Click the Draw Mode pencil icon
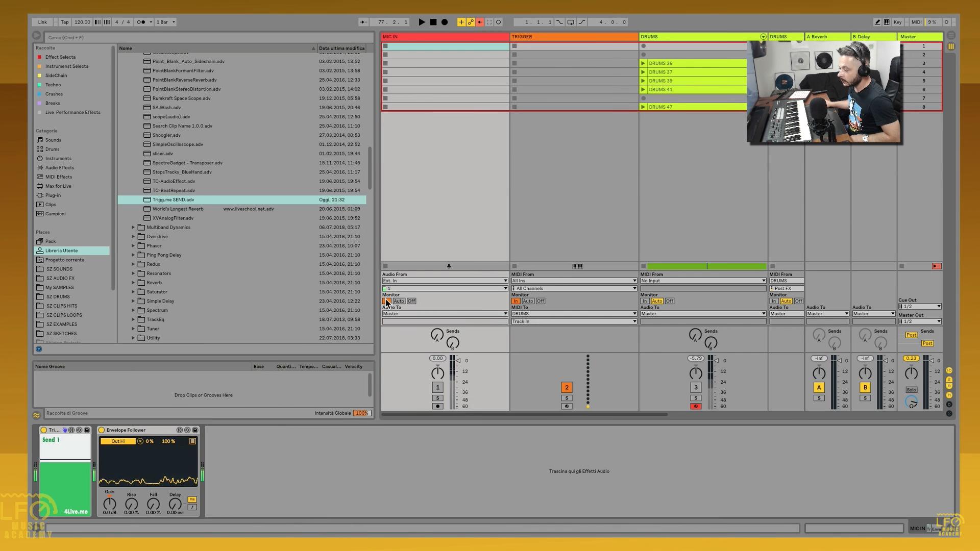 point(877,22)
